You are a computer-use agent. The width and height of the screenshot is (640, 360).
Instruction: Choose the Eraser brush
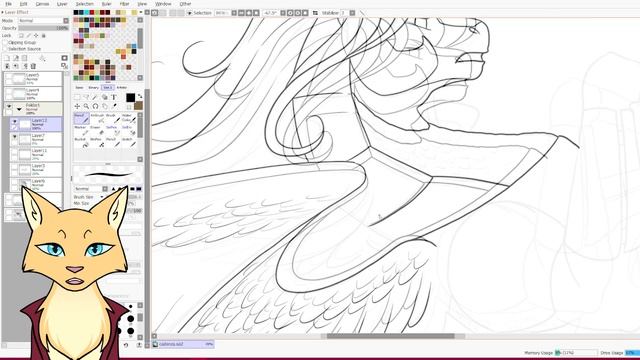[x=97, y=130]
